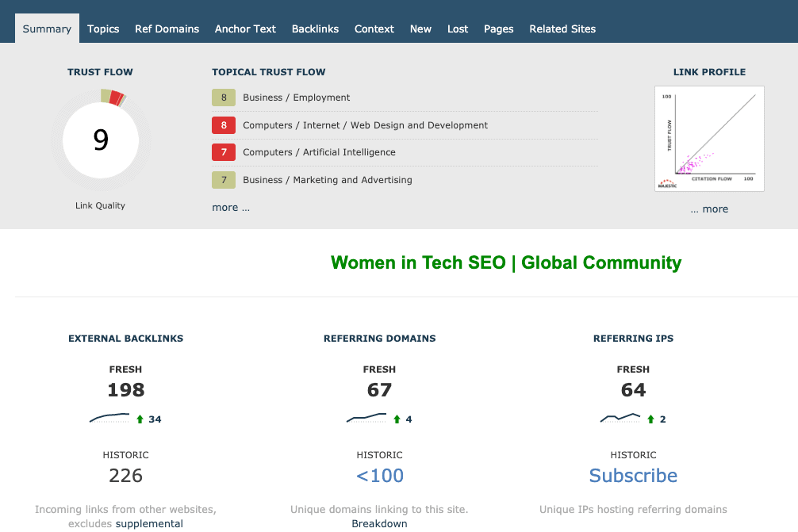Click the Referring IPs fresh sparkline graph
798x532 pixels.
point(620,418)
